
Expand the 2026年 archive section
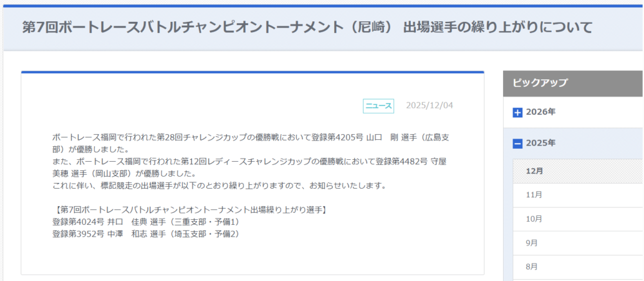pyautogui.click(x=541, y=113)
